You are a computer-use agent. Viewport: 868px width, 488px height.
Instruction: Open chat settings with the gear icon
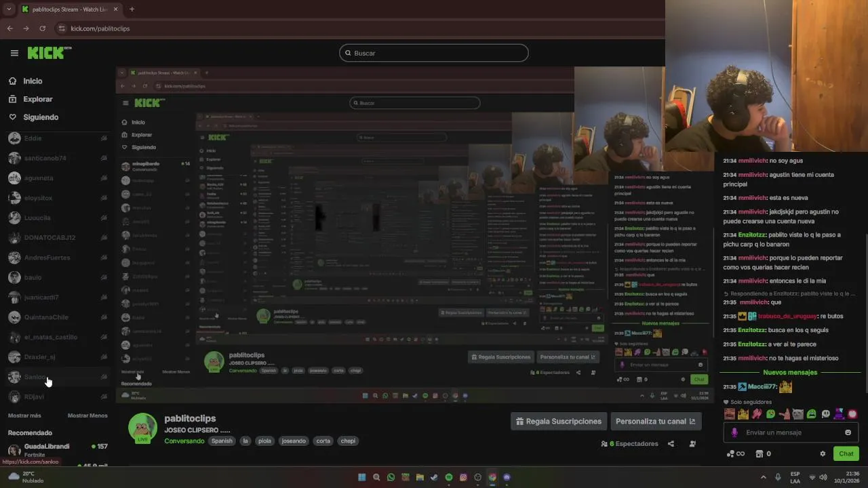pyautogui.click(x=823, y=454)
